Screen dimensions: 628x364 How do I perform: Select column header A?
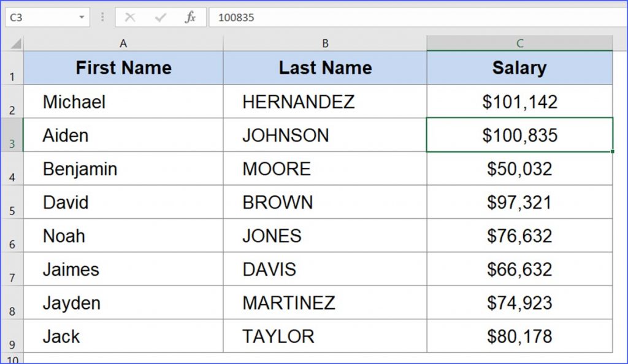pyautogui.click(x=123, y=43)
